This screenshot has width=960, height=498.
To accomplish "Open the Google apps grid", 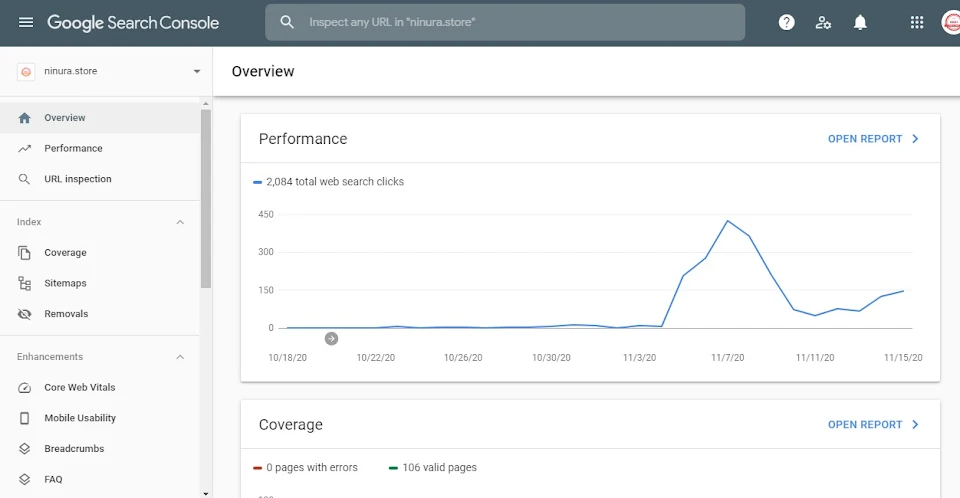I will pyautogui.click(x=917, y=22).
